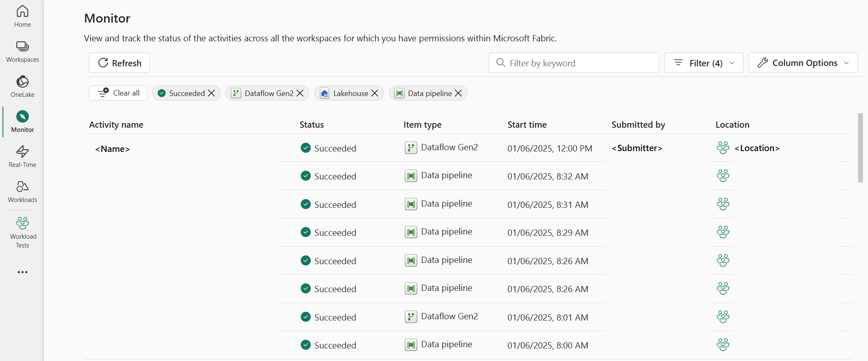Click the workspace location icon in the 8:29 AM row
This screenshot has height=361, width=868.
tap(723, 232)
